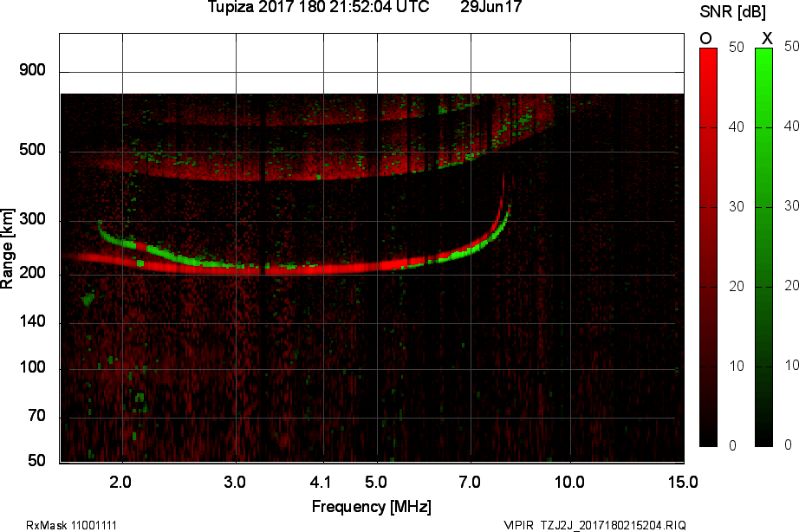Click the 10 dB tick on the O scale

click(737, 366)
